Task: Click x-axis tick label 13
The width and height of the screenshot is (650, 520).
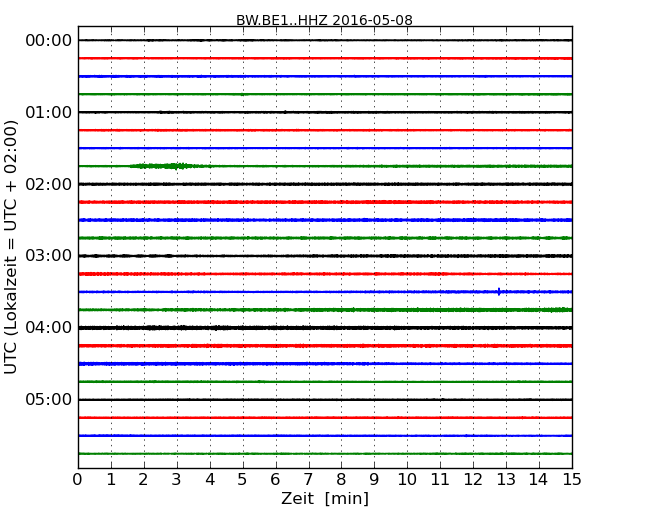Action: (x=506, y=480)
